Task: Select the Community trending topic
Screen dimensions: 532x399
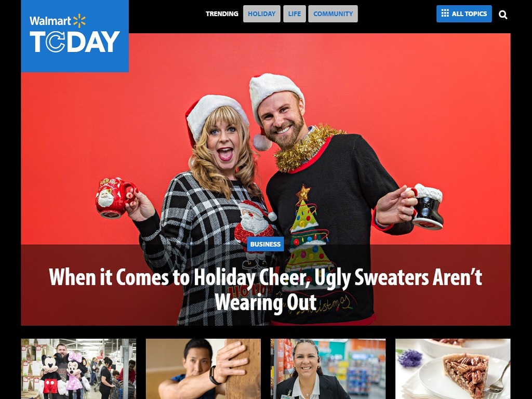Action: (x=333, y=14)
